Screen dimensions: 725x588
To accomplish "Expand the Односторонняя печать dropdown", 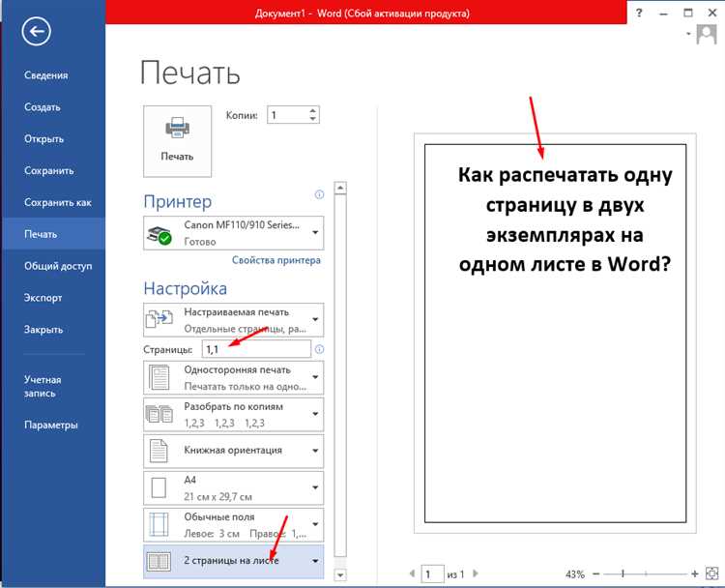I will [315, 377].
